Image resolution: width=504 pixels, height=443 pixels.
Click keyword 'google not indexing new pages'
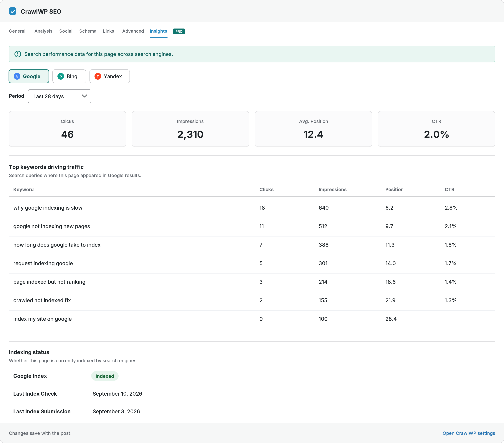(x=52, y=226)
